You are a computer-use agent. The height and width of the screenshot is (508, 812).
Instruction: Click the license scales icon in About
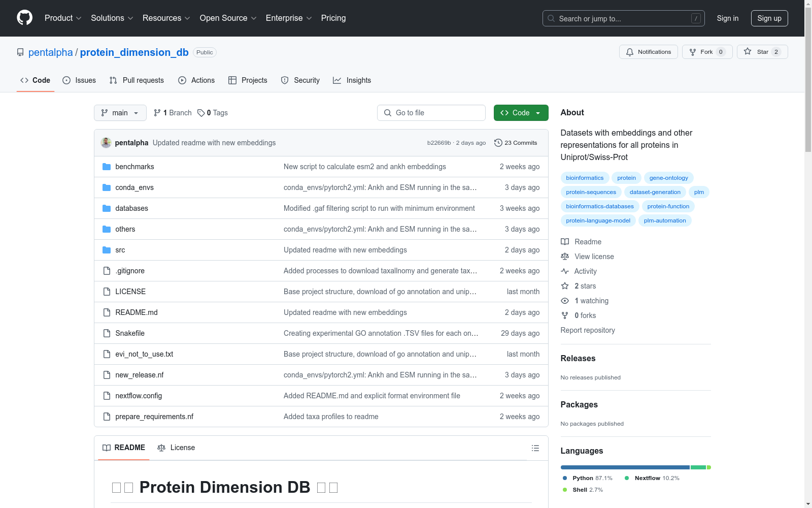(565, 257)
